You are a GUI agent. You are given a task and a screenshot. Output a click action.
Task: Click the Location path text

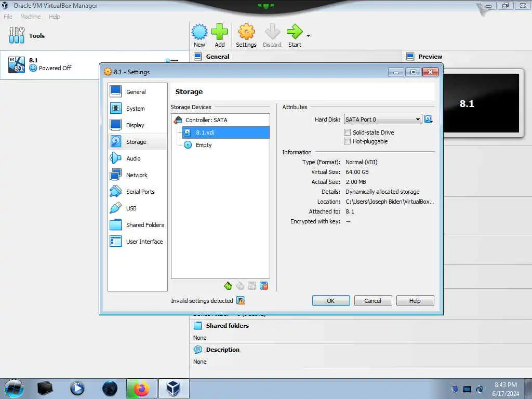click(x=390, y=202)
